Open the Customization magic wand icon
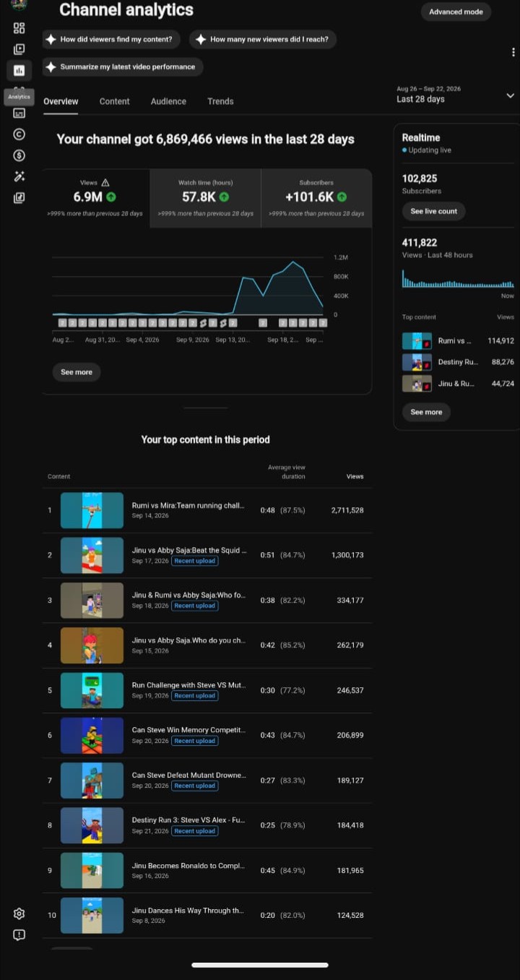Image resolution: width=520 pixels, height=980 pixels. (19, 176)
